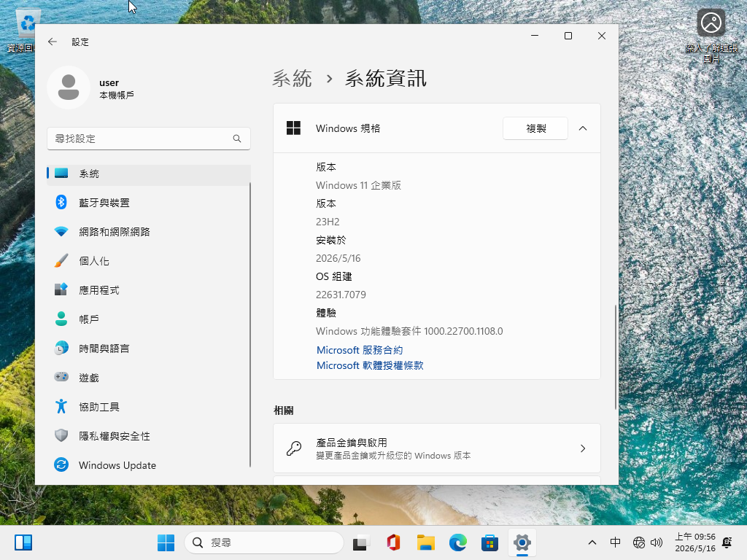Image resolution: width=747 pixels, height=560 pixels.
Task: Click 深入了解這張圖片 desktop icon
Action: coord(711,36)
